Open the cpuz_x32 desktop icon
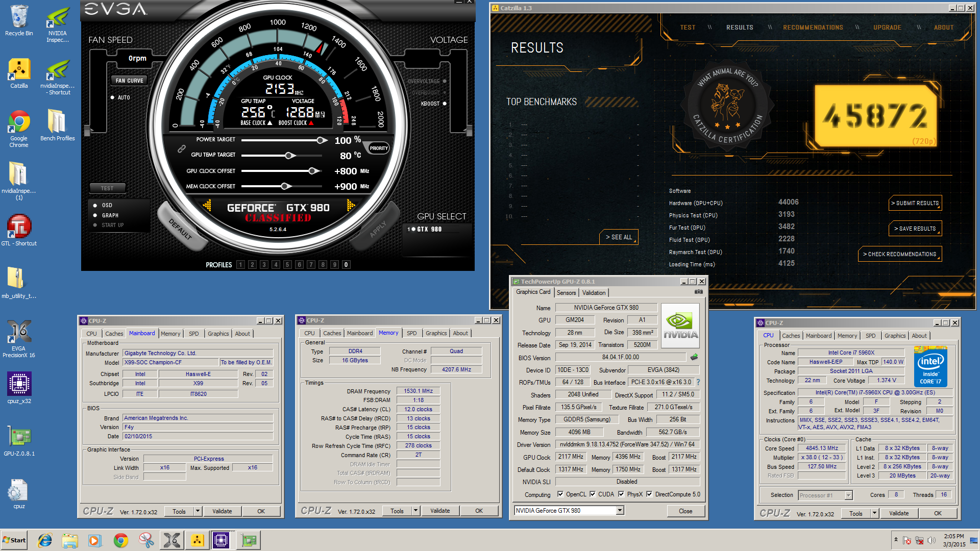The image size is (980, 551). (19, 388)
